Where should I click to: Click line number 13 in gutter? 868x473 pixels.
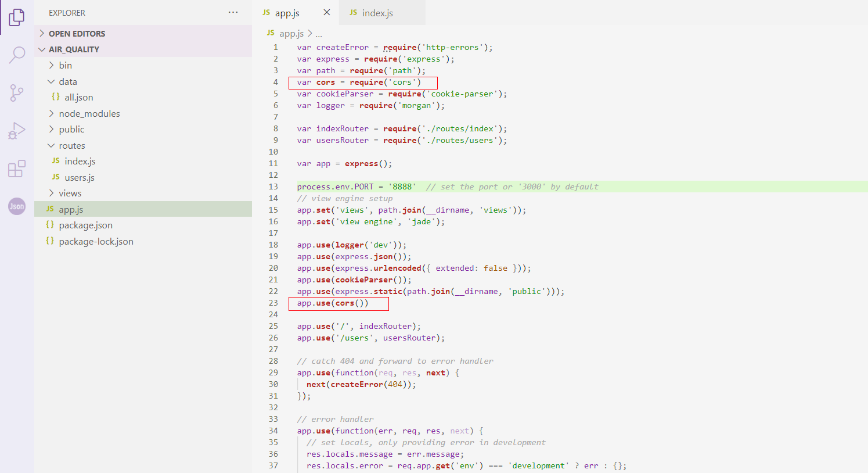tap(273, 187)
